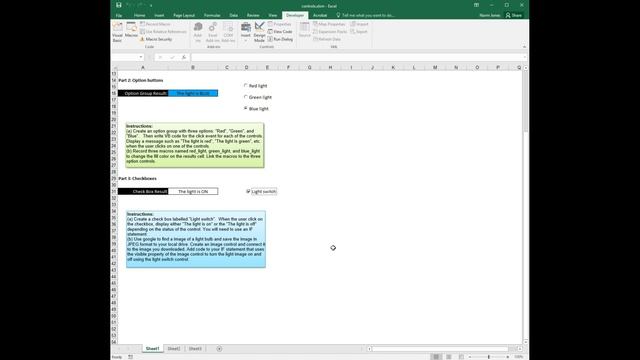The image size is (640, 360).
Task: Select the Red light option button
Action: coord(256,86)
